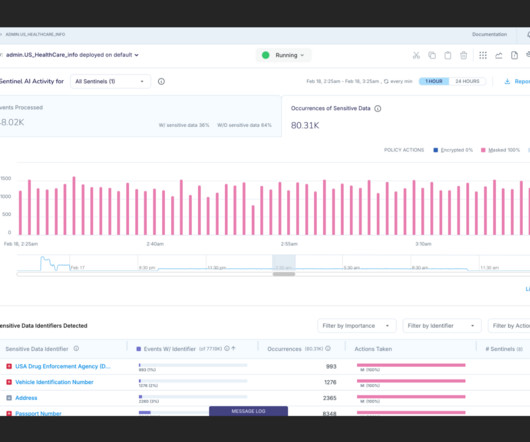Toggle Masked 100% legend series
Viewport: 530px width, 442px height.
pyautogui.click(x=500, y=150)
